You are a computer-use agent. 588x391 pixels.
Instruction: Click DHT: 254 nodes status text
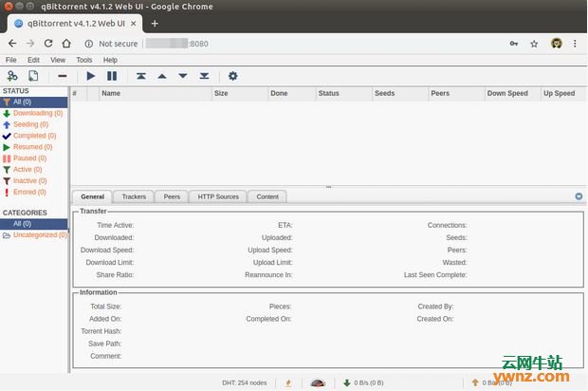245,382
